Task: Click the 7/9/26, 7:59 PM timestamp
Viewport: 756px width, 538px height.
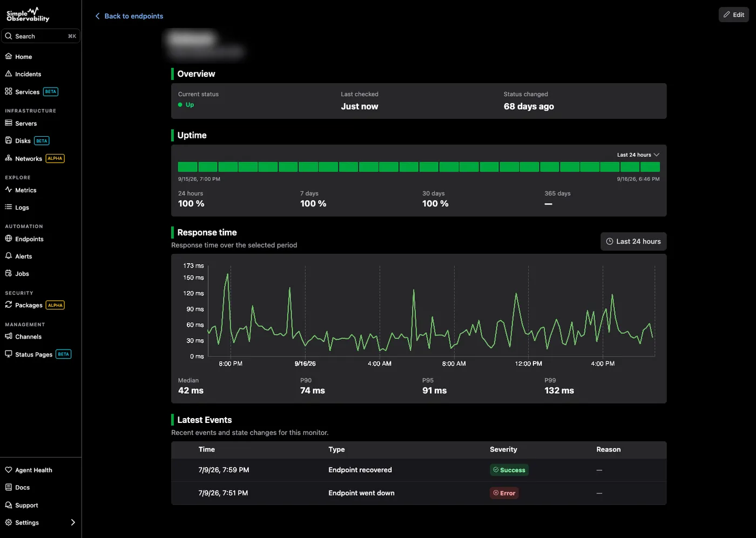Action: tap(224, 470)
